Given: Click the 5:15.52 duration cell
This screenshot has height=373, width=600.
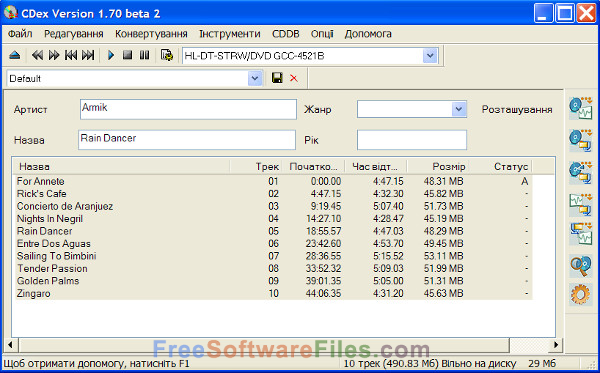Looking at the screenshot, I should click(388, 256).
